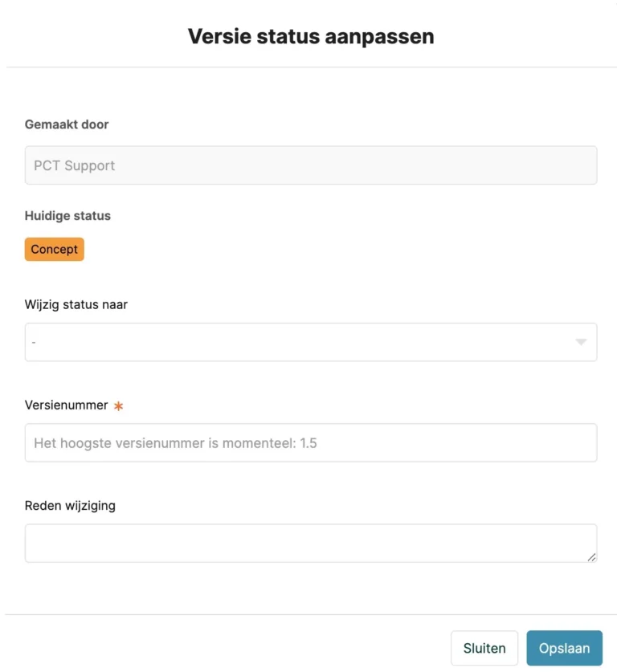Click the Sluiten button

point(484,648)
